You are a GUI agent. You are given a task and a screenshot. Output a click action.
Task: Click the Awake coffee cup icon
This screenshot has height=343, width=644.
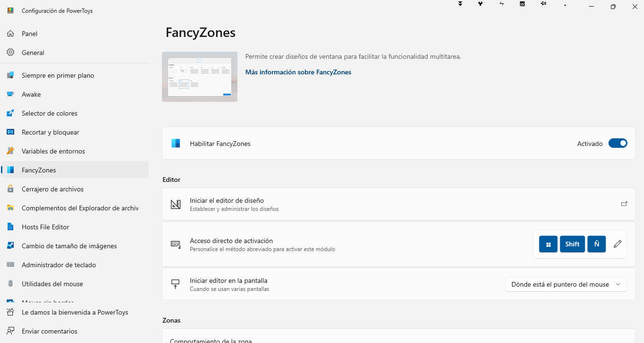click(x=10, y=94)
